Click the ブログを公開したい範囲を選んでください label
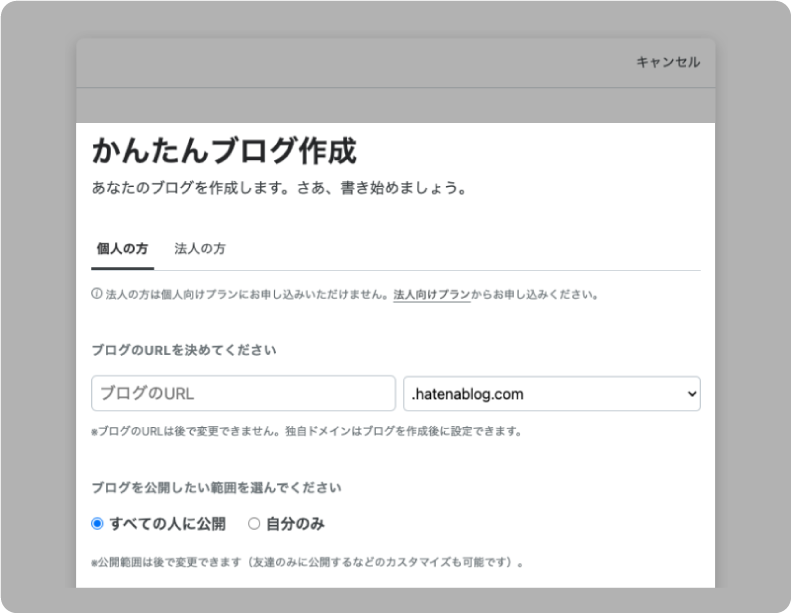 [x=216, y=488]
